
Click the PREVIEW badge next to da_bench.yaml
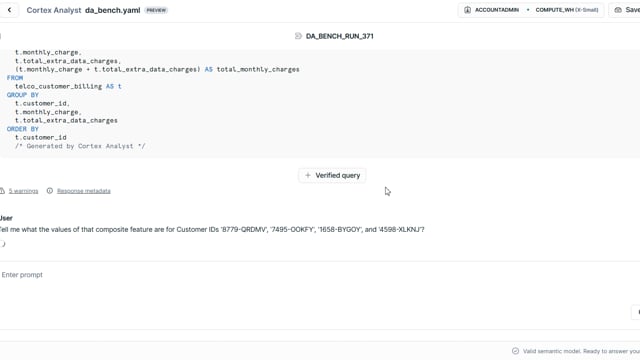point(156,10)
